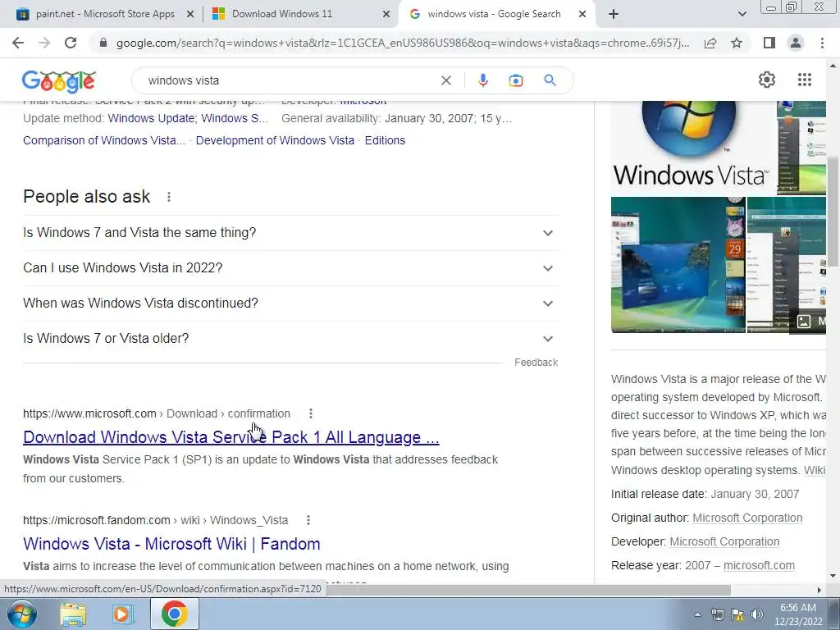The width and height of the screenshot is (840, 630).
Task: Search by image with the camera icon
Action: (516, 80)
